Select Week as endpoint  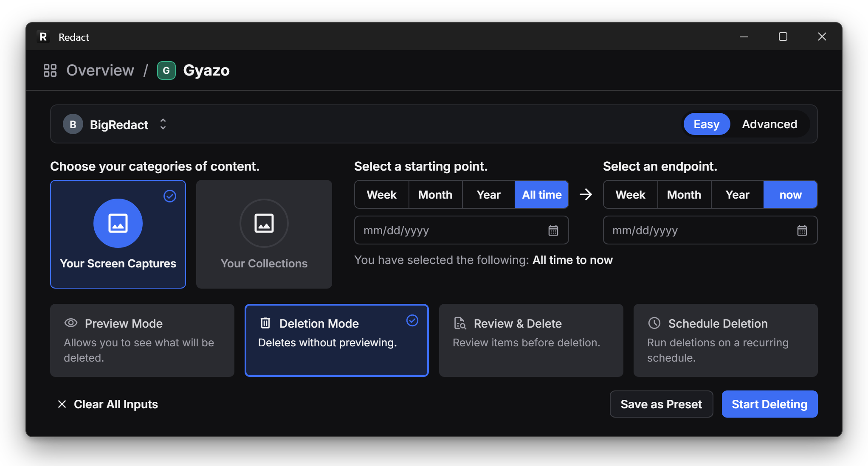(x=631, y=194)
